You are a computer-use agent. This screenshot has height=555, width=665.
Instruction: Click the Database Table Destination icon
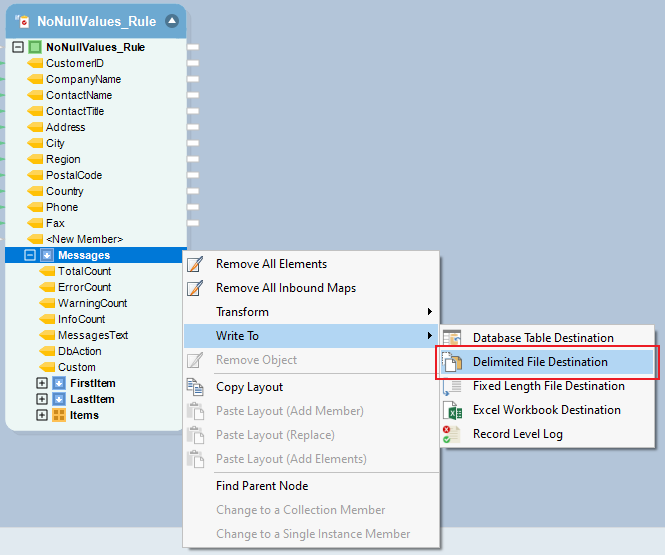(452, 337)
